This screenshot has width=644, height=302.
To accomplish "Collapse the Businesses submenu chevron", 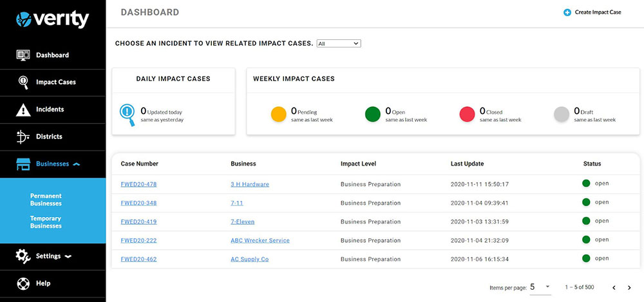I will pos(77,164).
